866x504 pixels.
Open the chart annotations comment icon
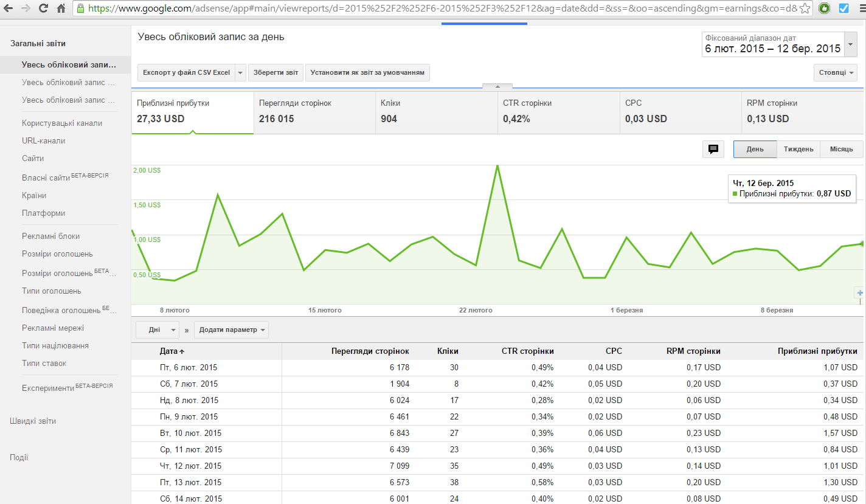713,149
